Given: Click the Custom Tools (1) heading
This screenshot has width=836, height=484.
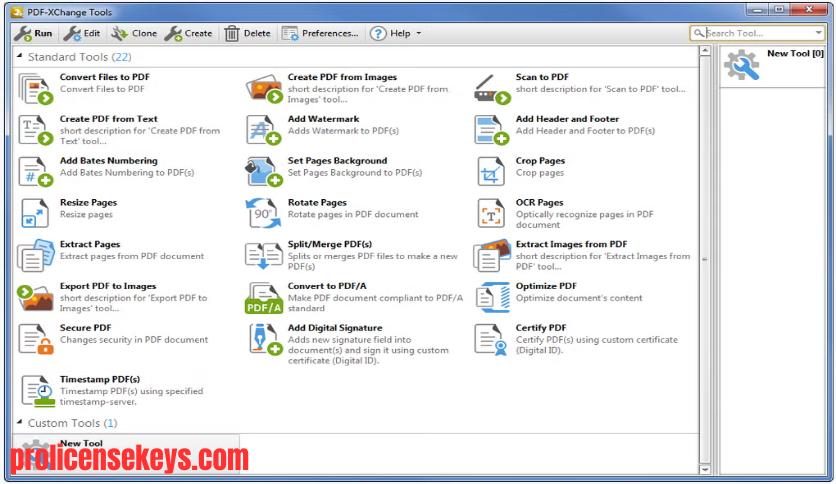Looking at the screenshot, I should pyautogui.click(x=73, y=423).
